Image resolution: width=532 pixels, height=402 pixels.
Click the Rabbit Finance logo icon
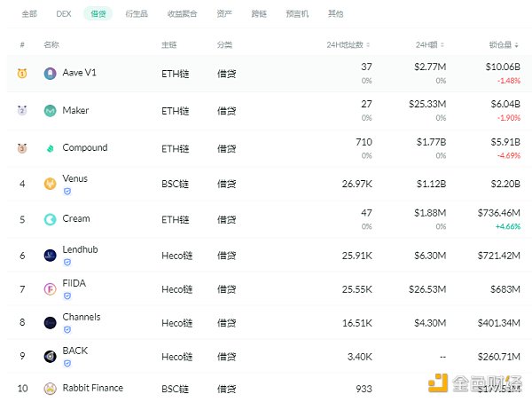coord(51,389)
